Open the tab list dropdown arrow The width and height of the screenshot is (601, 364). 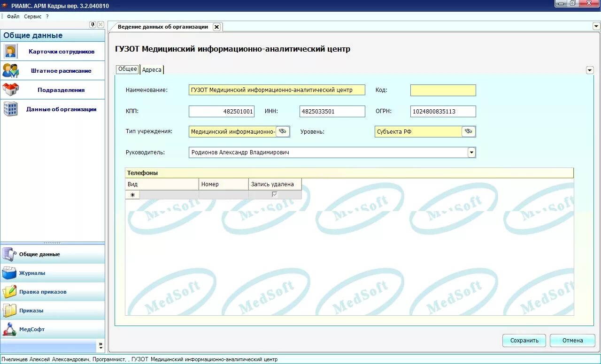596,26
